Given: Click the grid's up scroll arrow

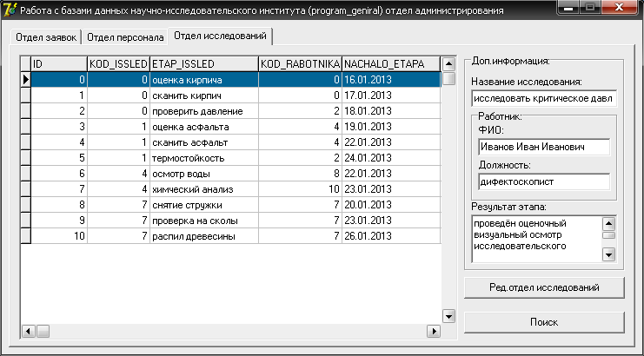Looking at the screenshot, I should click(x=449, y=64).
